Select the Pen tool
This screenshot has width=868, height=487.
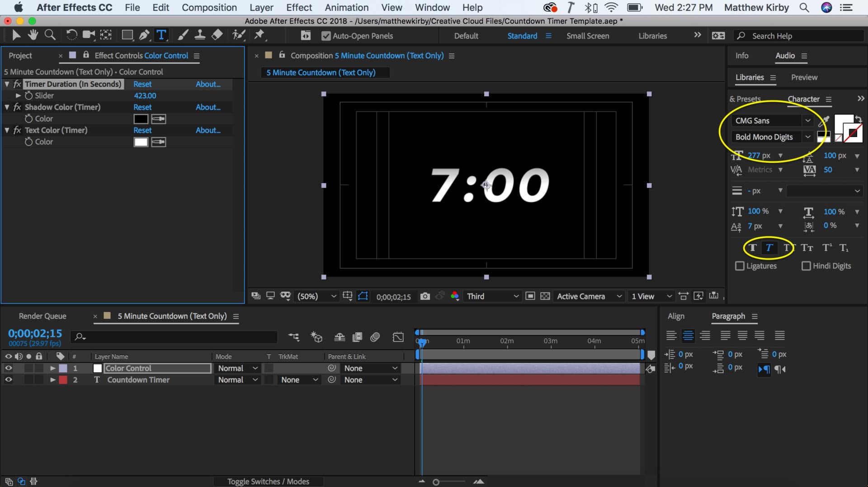144,35
